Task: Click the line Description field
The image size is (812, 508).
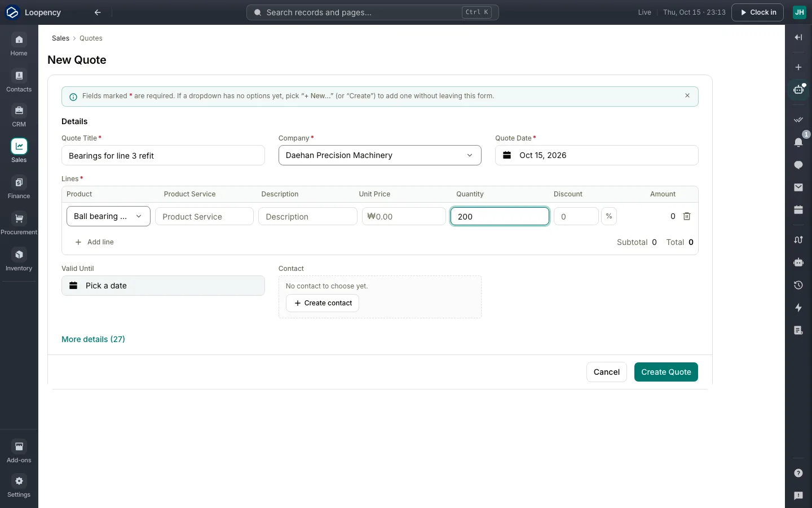Action: (x=308, y=216)
